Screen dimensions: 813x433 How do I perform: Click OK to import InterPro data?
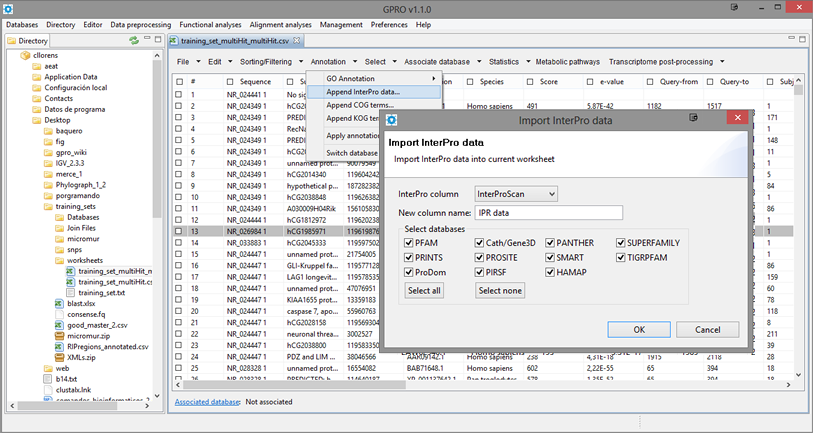[638, 329]
